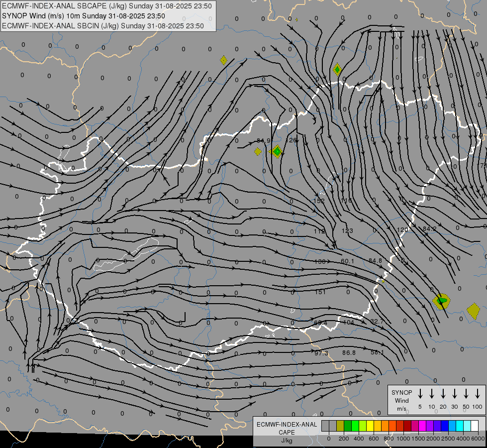
Task: Click the olive diamond below value 84.9
Action: [258, 152]
